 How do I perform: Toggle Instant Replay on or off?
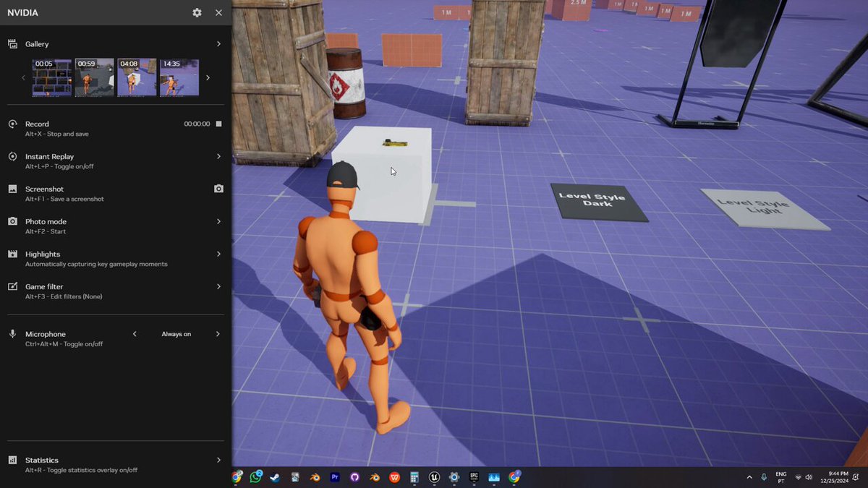(116, 160)
